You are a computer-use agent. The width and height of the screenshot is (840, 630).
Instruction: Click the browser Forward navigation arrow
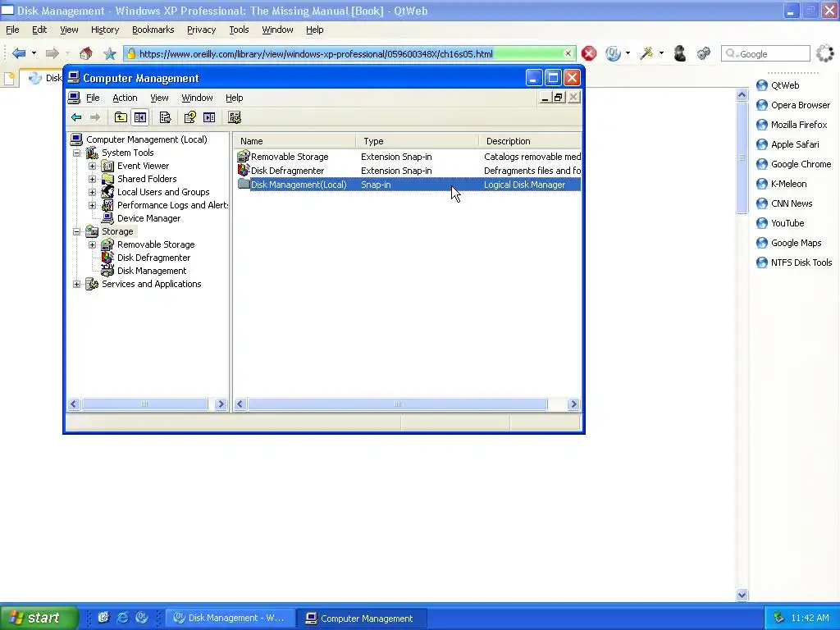[52, 53]
